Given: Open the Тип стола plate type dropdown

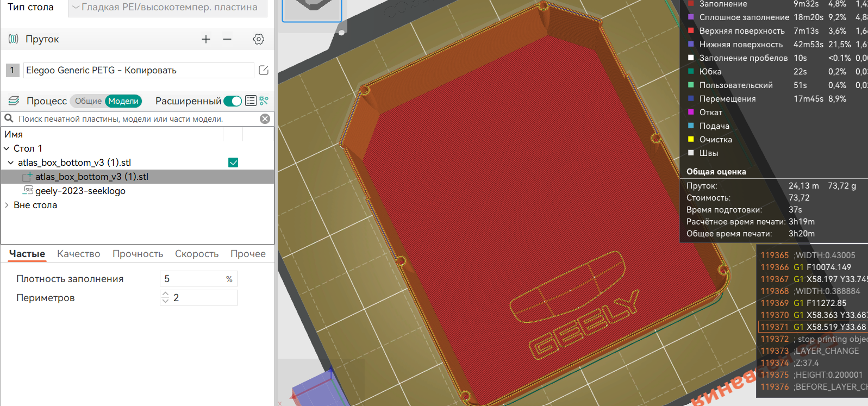Looking at the screenshot, I should (167, 8).
